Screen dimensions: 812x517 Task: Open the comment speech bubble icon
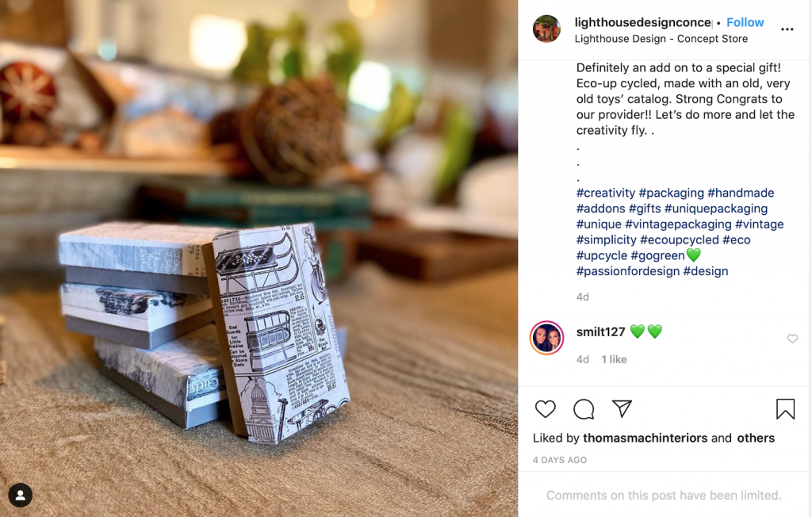[584, 409]
